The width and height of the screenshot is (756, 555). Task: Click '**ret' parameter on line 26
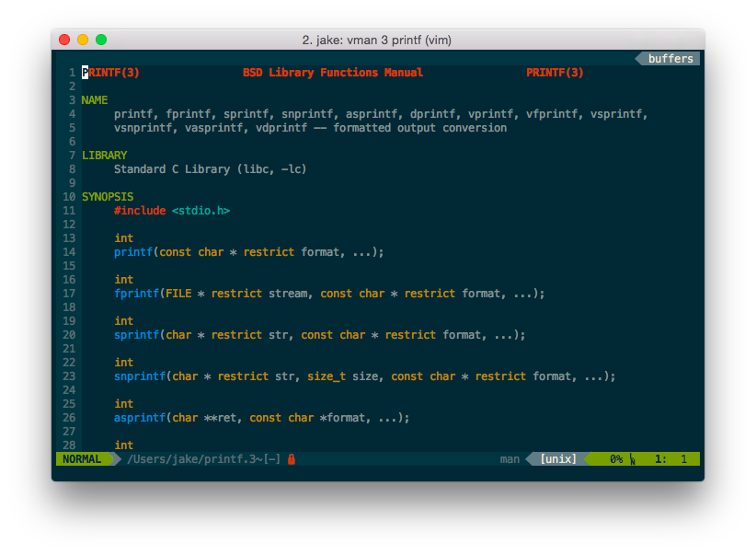tap(220, 418)
